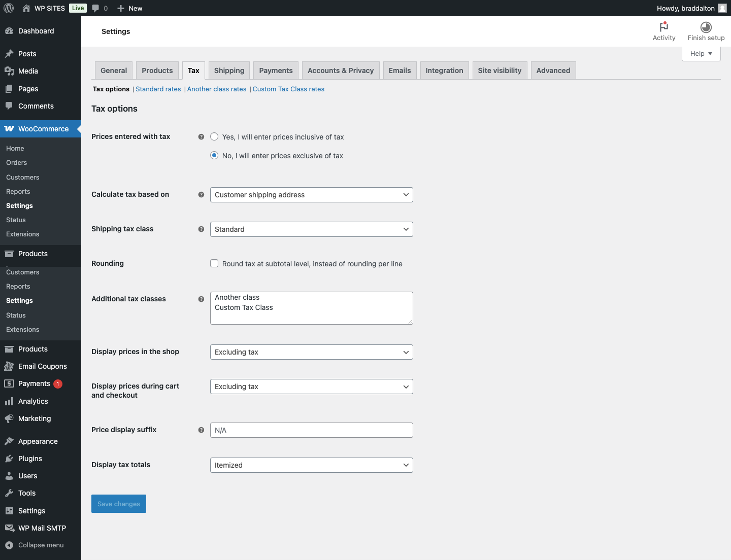Screen dimensions: 731x560
Task: Select 'Yes, I will enter prices inclusive of tax'
Action: (x=214, y=137)
